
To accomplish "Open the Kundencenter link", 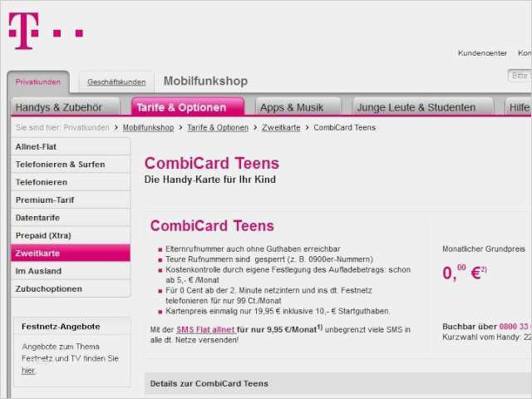I will coord(482,53).
